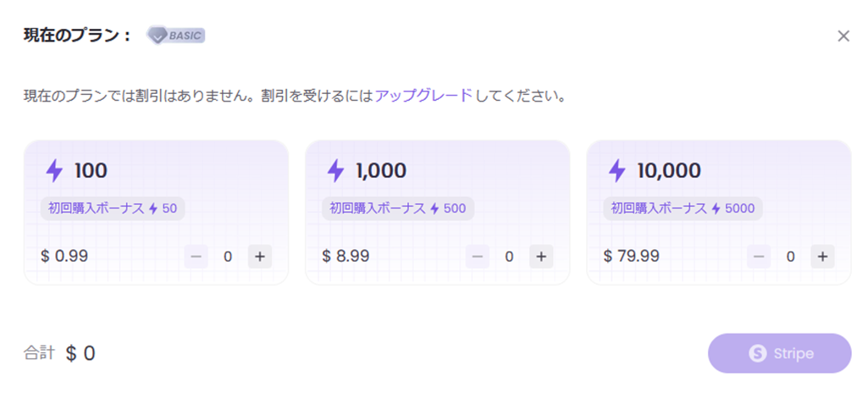Screen dimensions: 868x393
Task: Select the 初回購入ボーナス 500 bonus tag
Action: click(x=398, y=208)
